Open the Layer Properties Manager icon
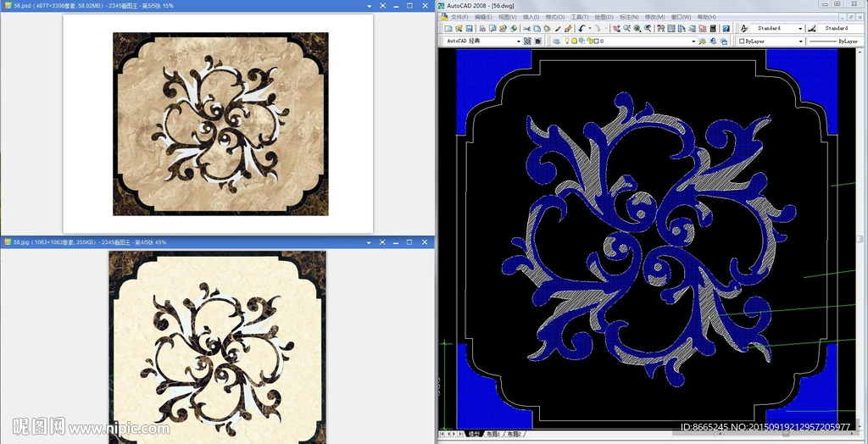The height and width of the screenshot is (444, 868). (555, 41)
